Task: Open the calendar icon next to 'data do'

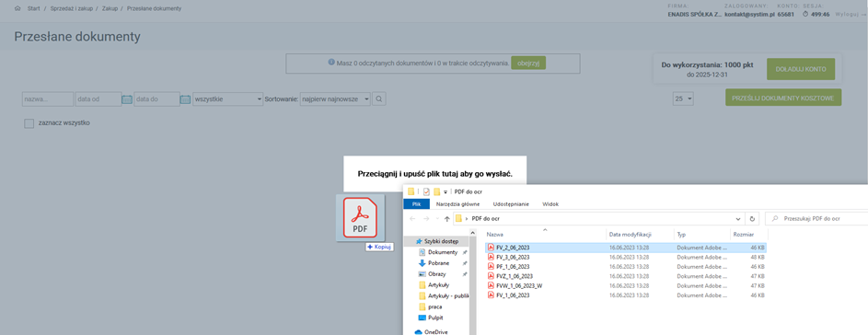Action: point(185,99)
